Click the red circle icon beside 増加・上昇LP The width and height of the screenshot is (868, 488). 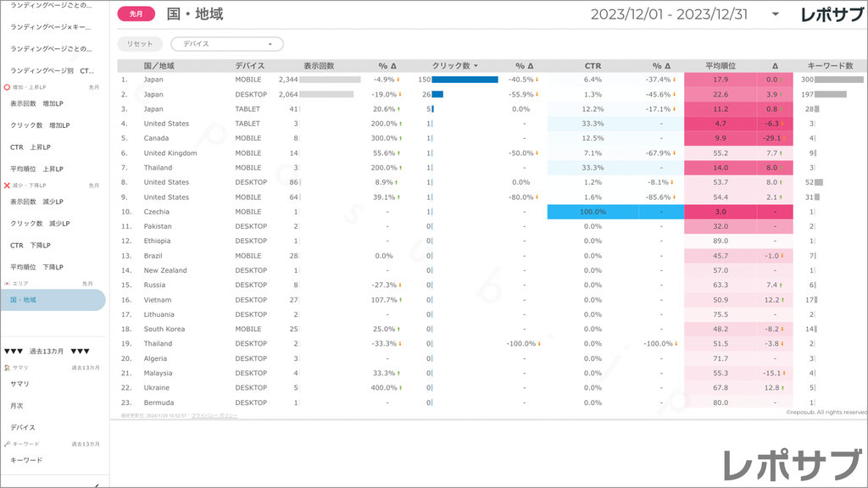7,87
